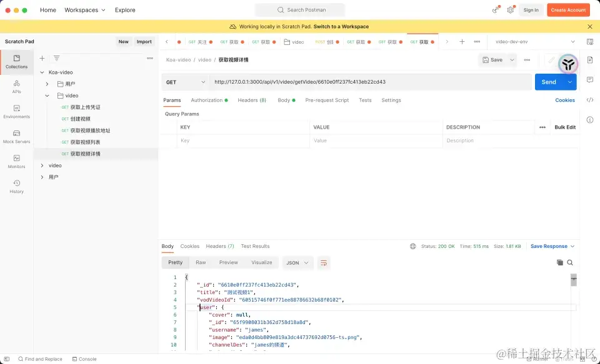
Task: Open the History sidebar panel
Action: (x=16, y=187)
